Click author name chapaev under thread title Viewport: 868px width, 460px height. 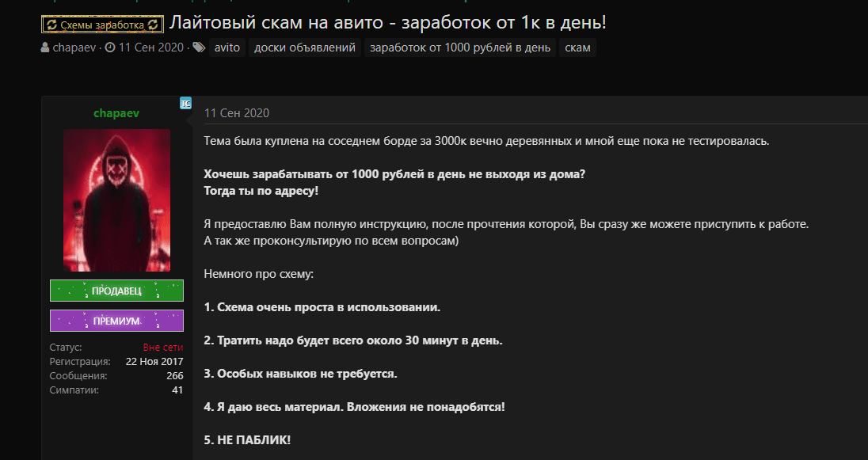coord(74,48)
